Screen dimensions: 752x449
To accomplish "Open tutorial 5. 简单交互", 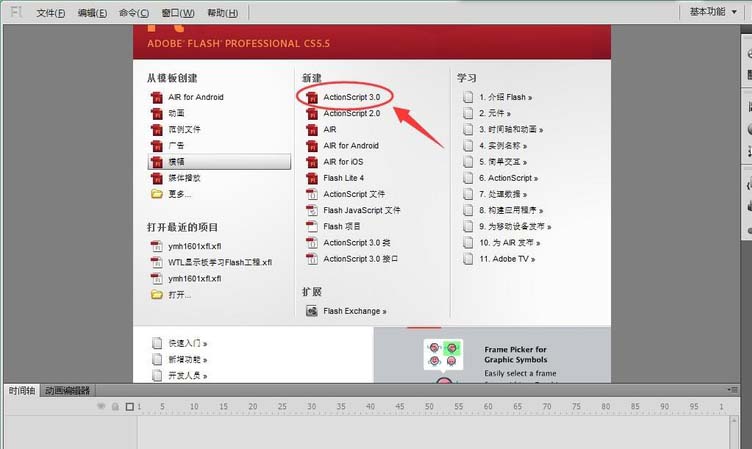I will point(503,162).
